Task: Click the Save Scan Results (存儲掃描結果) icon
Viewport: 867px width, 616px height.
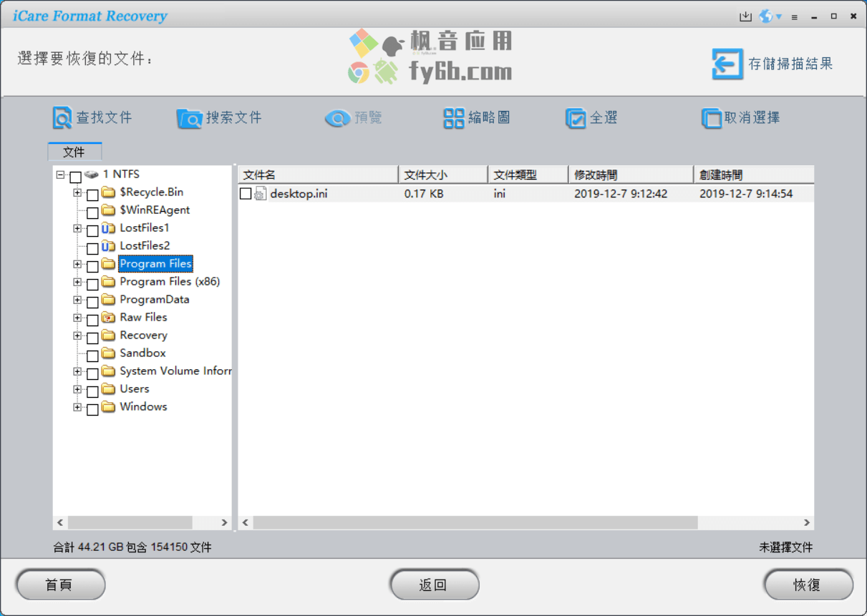Action: tap(727, 64)
